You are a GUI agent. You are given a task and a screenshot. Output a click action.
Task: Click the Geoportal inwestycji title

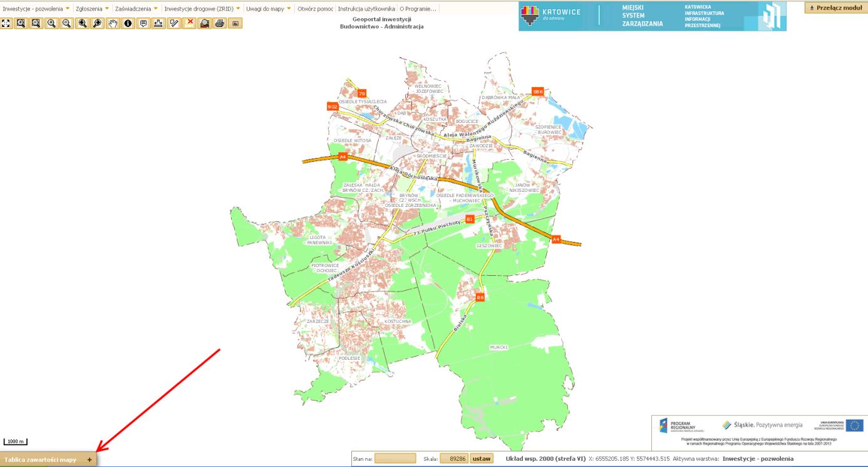(382, 19)
